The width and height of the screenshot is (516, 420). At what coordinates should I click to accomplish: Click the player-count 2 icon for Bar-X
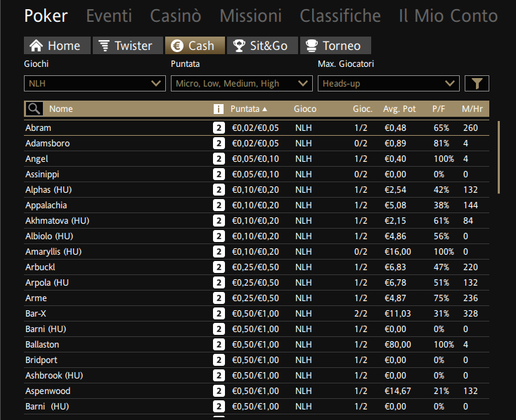219,314
